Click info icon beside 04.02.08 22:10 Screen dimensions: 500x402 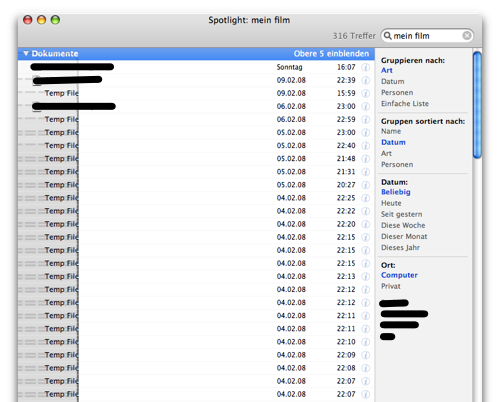pyautogui.click(x=366, y=342)
